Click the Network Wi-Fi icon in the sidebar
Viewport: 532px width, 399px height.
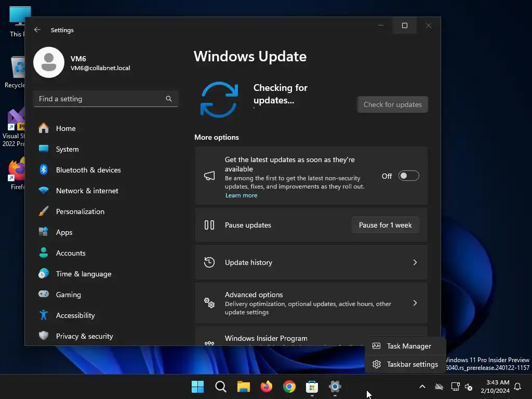click(x=44, y=190)
